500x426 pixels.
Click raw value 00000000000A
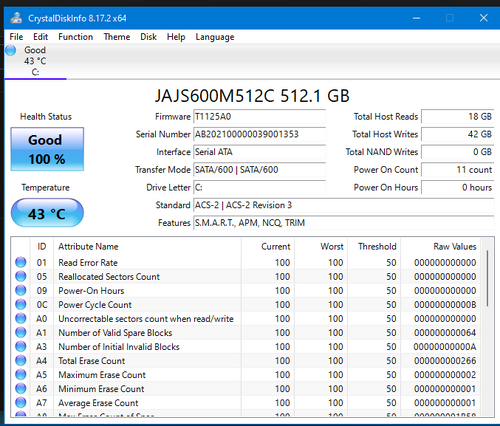click(x=445, y=347)
